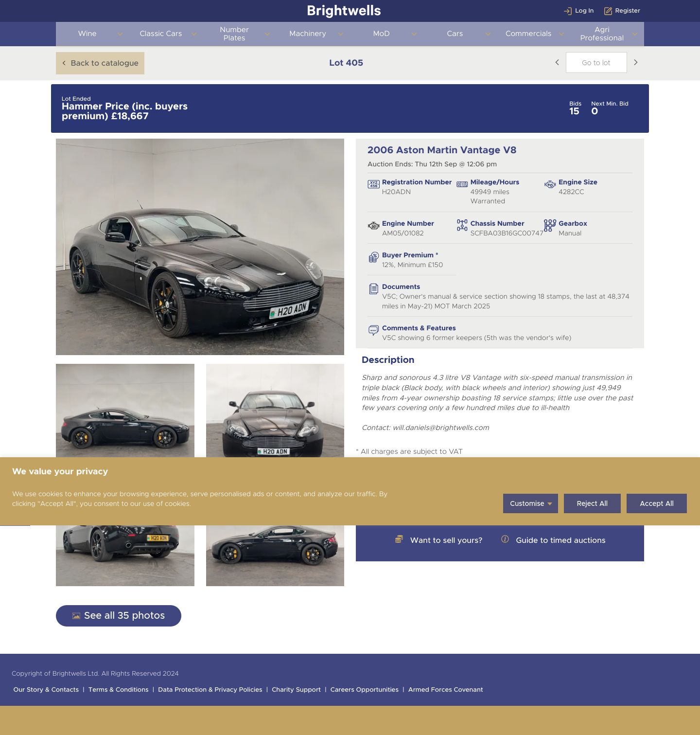Click the Registration Number plate icon
This screenshot has height=735, width=700.
373,184
